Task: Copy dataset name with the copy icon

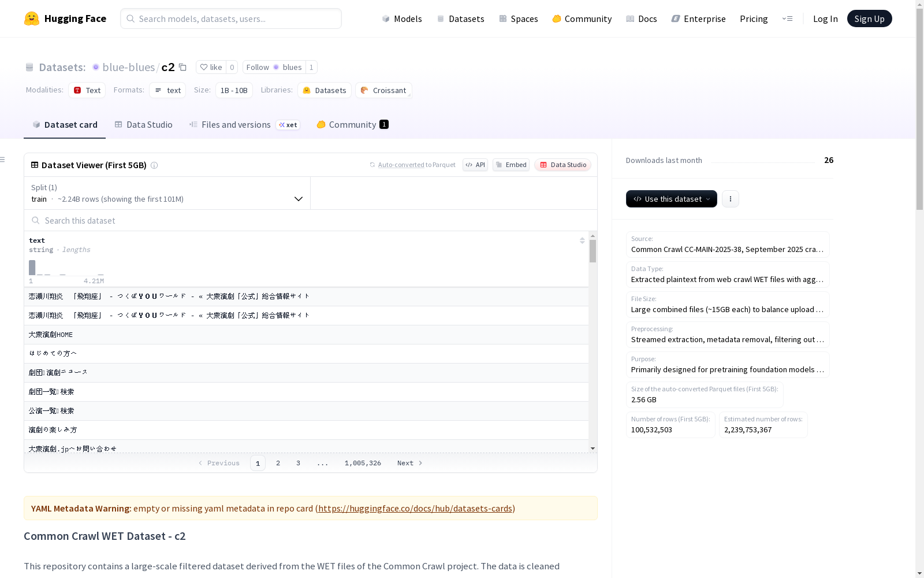Action: pyautogui.click(x=182, y=67)
